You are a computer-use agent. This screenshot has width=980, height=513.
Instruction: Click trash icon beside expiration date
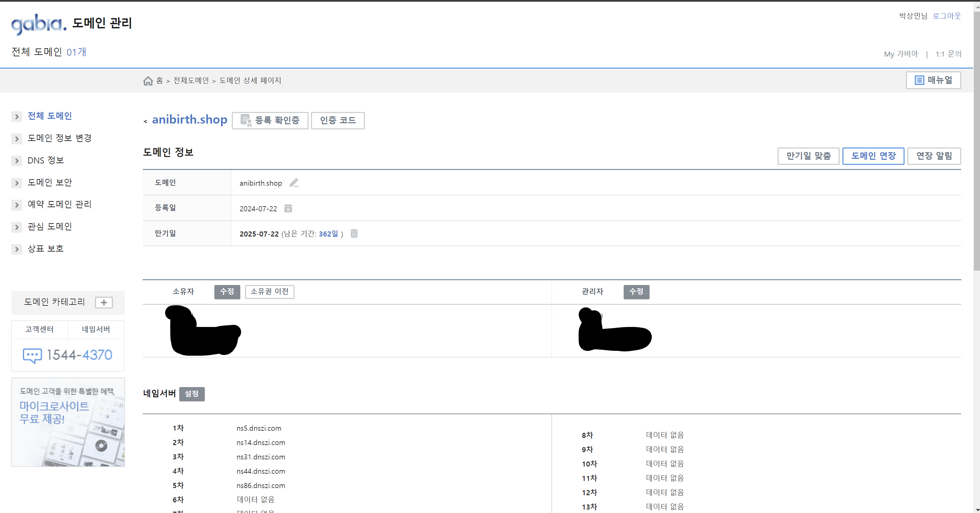[354, 233]
